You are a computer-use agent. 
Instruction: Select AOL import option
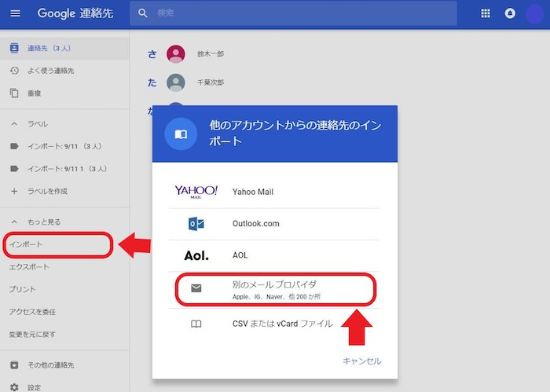(274, 255)
